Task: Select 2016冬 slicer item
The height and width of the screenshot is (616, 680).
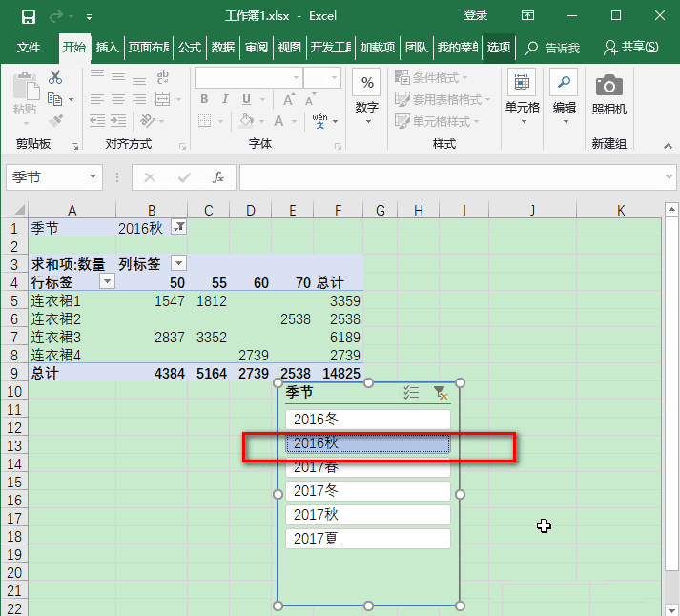Action: (x=367, y=419)
